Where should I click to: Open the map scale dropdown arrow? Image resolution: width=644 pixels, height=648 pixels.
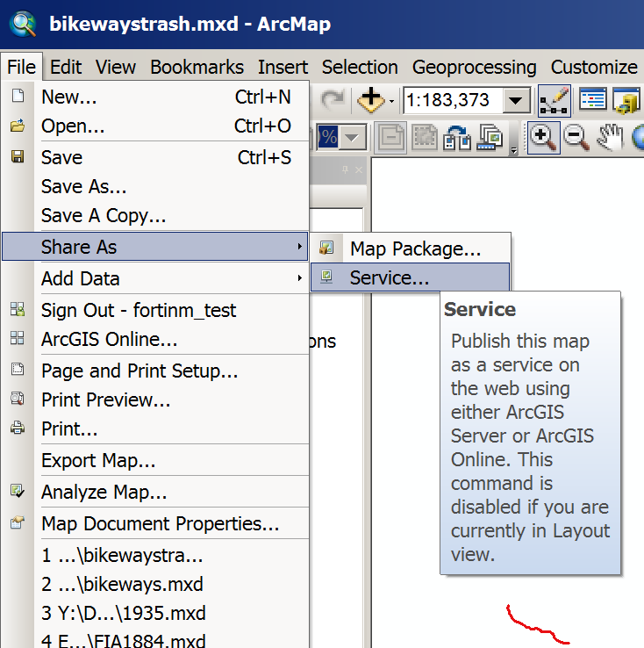click(516, 100)
